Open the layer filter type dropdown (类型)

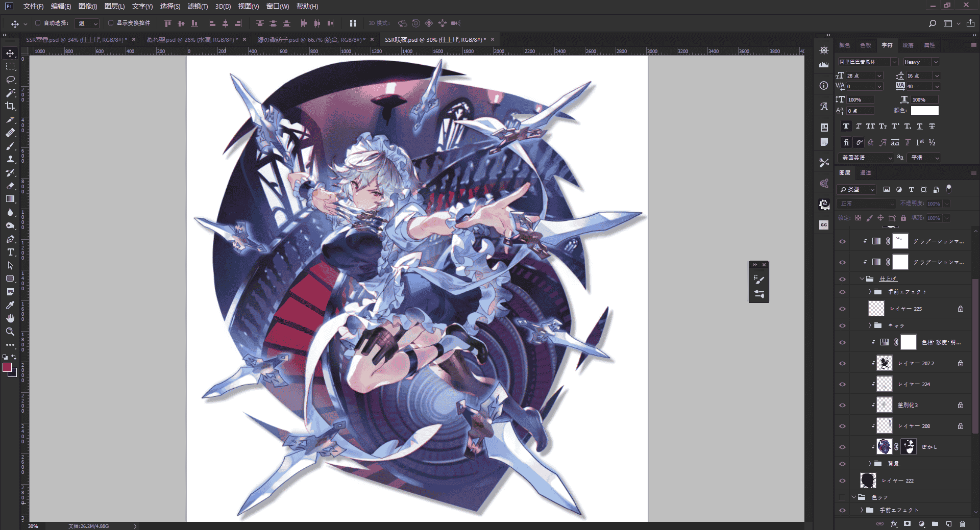click(x=857, y=189)
